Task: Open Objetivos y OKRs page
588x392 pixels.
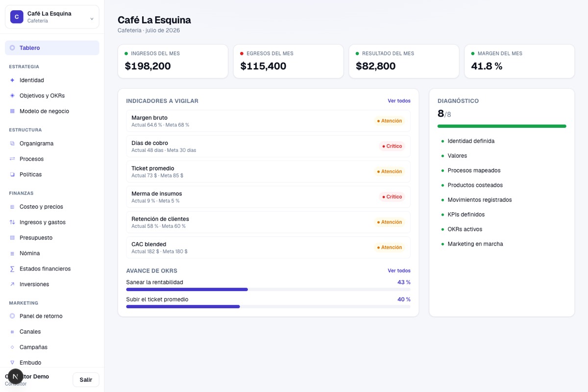Action: [52, 96]
